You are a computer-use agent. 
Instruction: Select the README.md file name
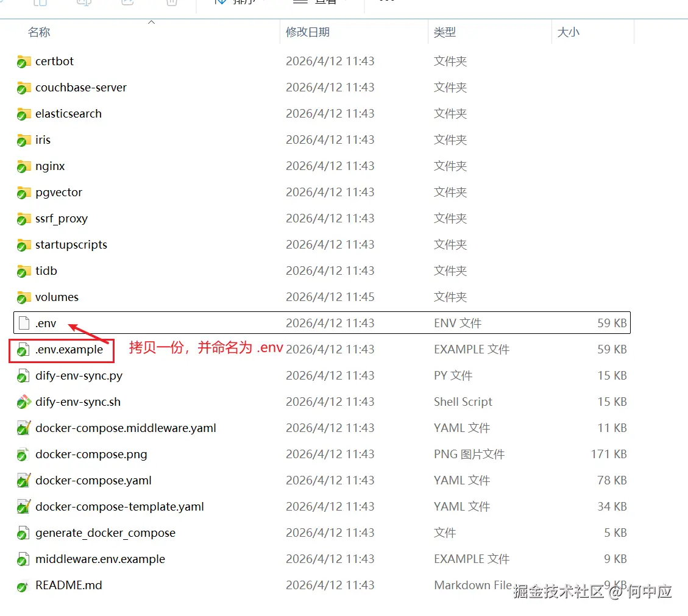(x=68, y=586)
